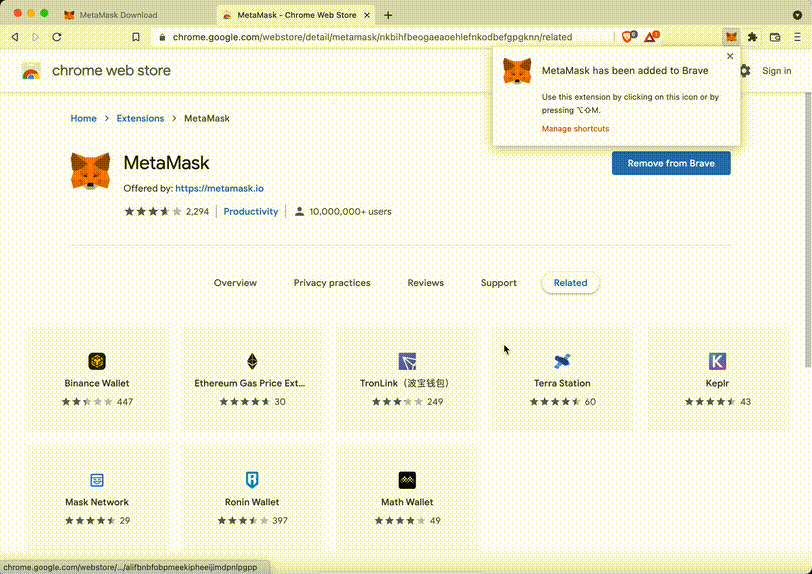
Task: Click the Ronin Wallet title text
Action: [252, 502]
